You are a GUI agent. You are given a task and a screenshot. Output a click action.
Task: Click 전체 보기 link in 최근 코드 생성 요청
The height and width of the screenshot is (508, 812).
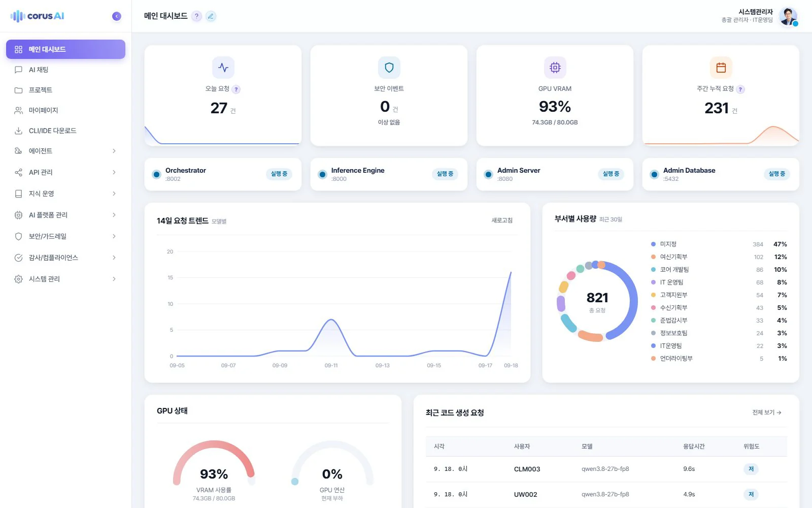tap(767, 412)
